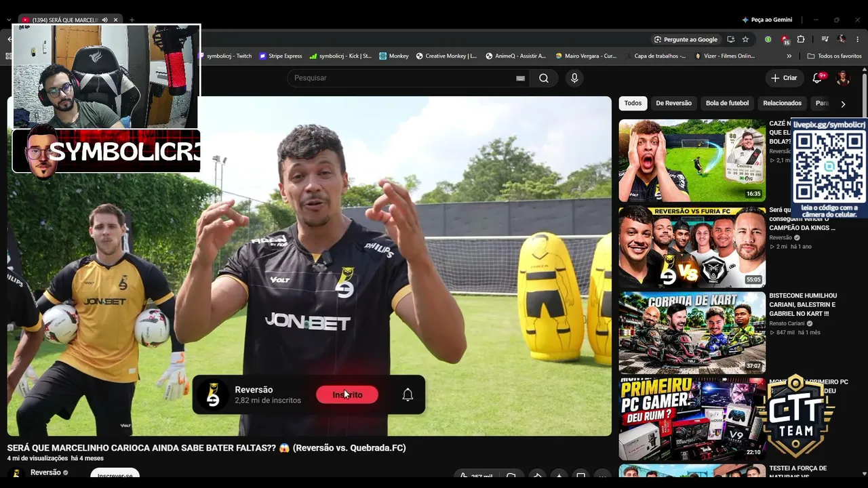Click the video title SERÁ QUE MARCELINHO CARIOCA
Screen dimensions: 868x488
(x=206, y=448)
